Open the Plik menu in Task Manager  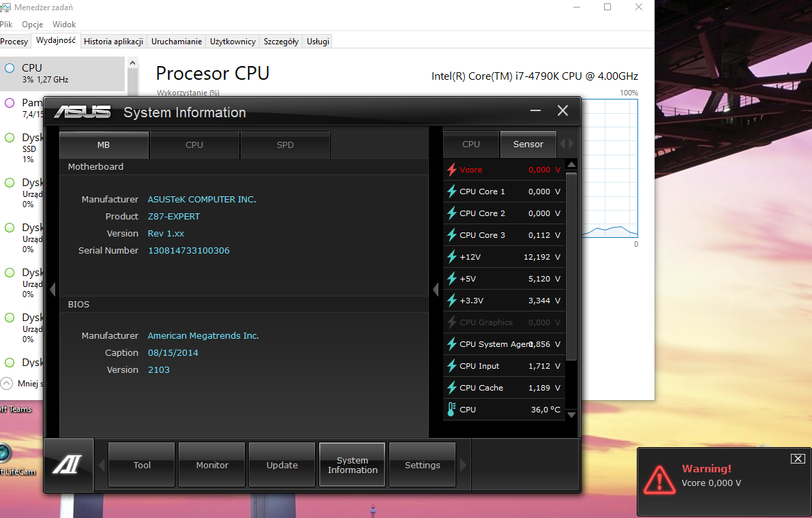click(6, 25)
